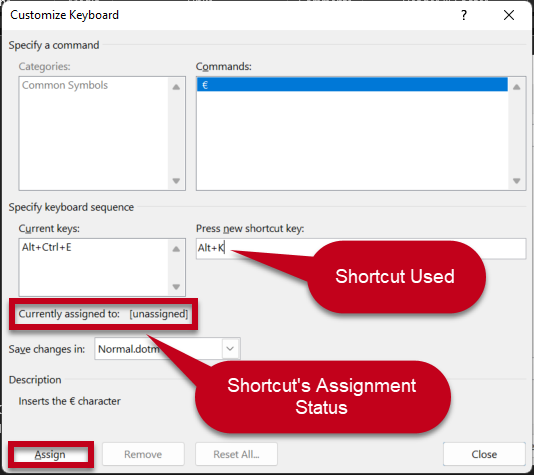Image resolution: width=534 pixels, height=475 pixels.
Task: Click the Close button at bottom
Action: tap(484, 454)
